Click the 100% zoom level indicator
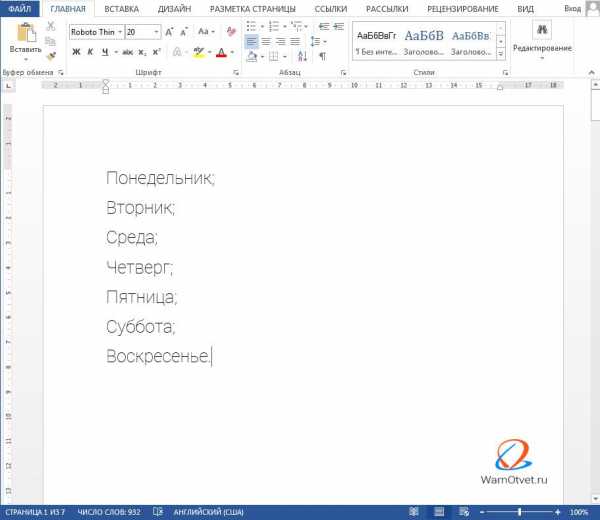This screenshot has width=600, height=520. 579,512
